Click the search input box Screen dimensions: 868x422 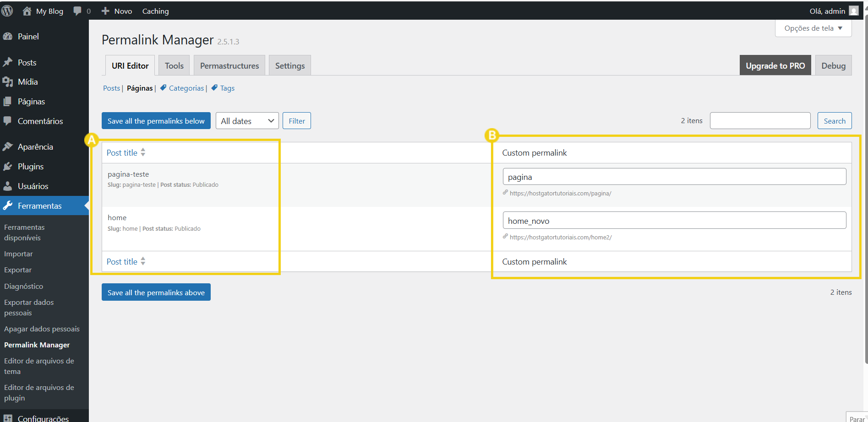(x=760, y=121)
